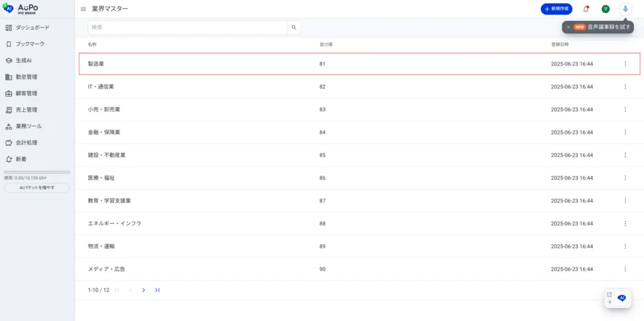Click the sort order value 81
This screenshot has height=321, width=644.
[323, 64]
